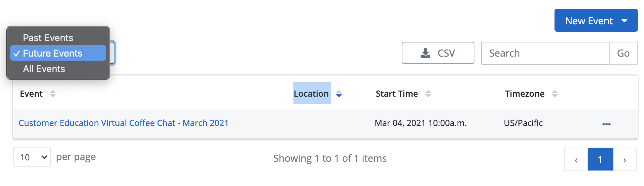Toggle sort arrows beside Start Time column

[x=428, y=94]
